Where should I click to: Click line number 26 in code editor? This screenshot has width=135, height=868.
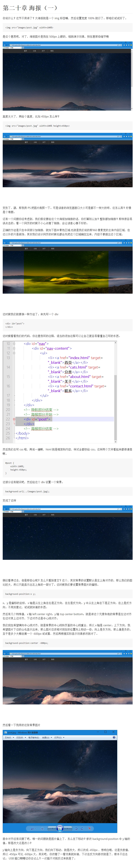(x=8, y=438)
